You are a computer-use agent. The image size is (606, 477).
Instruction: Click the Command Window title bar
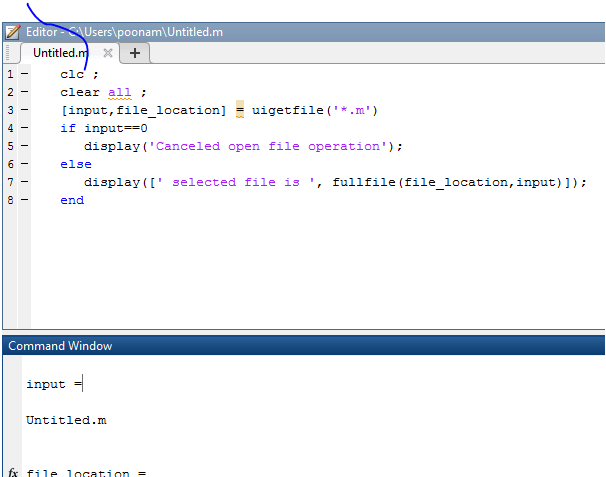(303, 346)
